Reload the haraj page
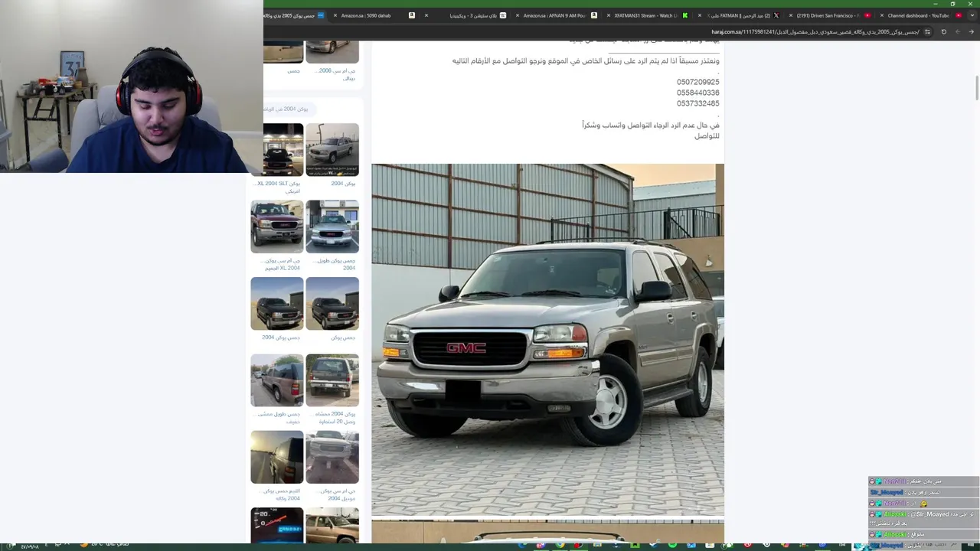This screenshot has width=980, height=551. [x=943, y=32]
